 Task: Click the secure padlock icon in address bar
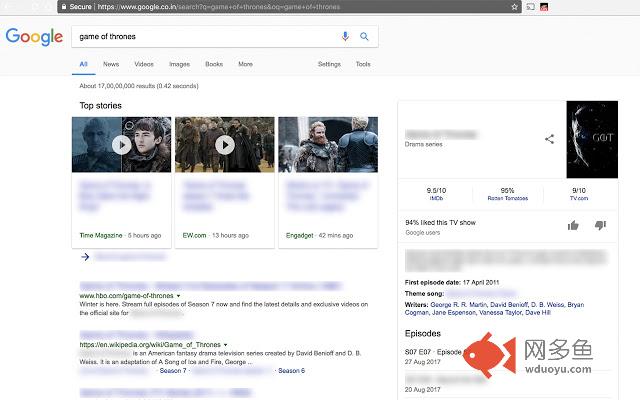[64, 7]
